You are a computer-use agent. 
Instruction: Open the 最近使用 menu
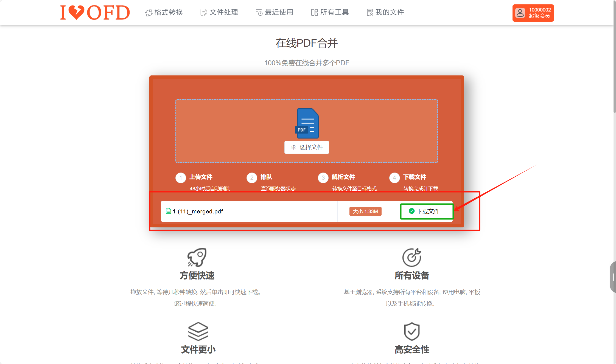pyautogui.click(x=274, y=12)
